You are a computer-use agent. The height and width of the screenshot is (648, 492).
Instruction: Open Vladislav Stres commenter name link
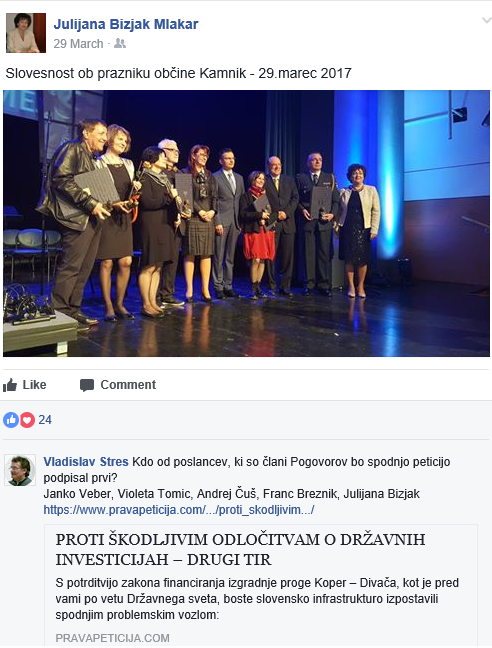coord(86,462)
